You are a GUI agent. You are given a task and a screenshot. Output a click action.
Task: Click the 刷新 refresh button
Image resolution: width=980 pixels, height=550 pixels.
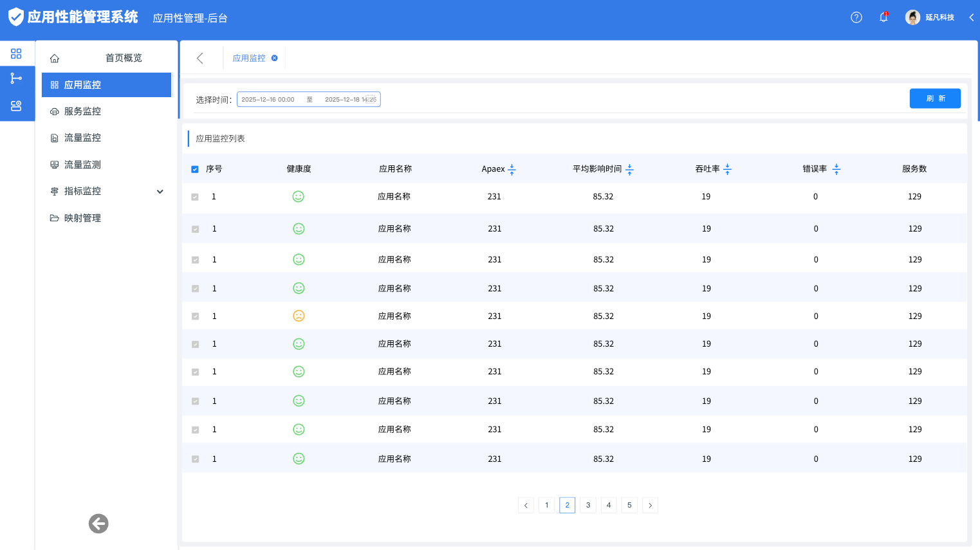934,98
